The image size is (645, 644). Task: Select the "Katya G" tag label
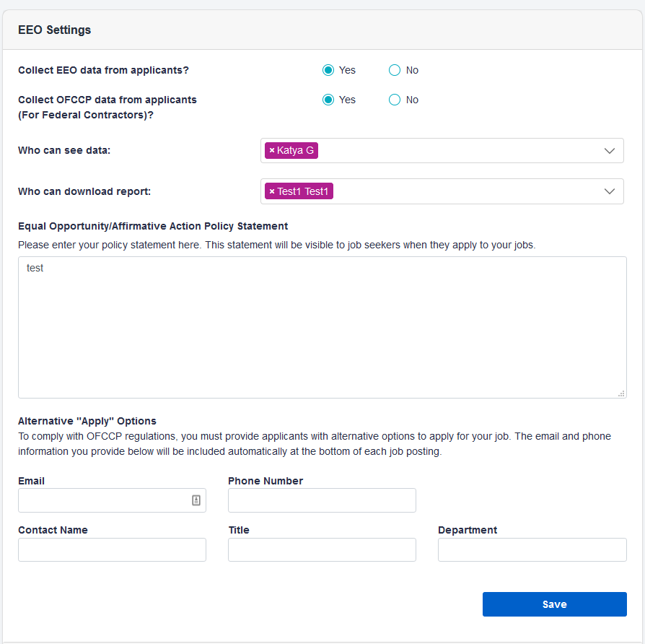tap(294, 150)
